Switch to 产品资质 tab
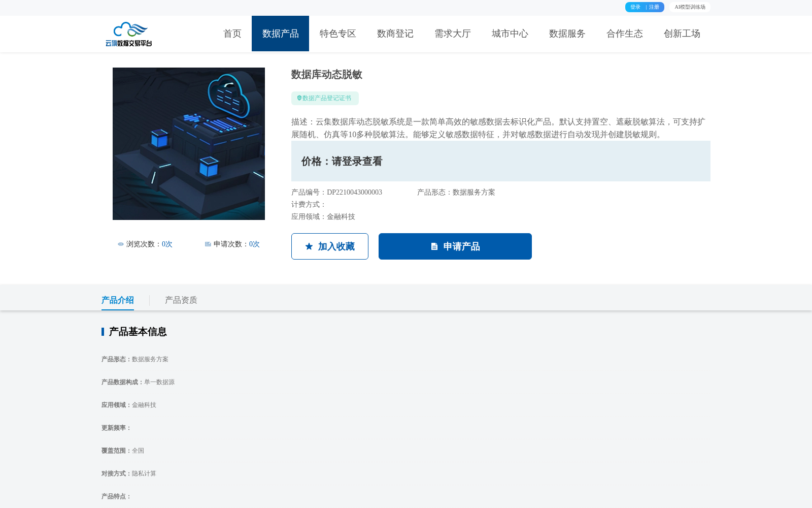Viewport: 812px width, 508px height. click(x=181, y=300)
